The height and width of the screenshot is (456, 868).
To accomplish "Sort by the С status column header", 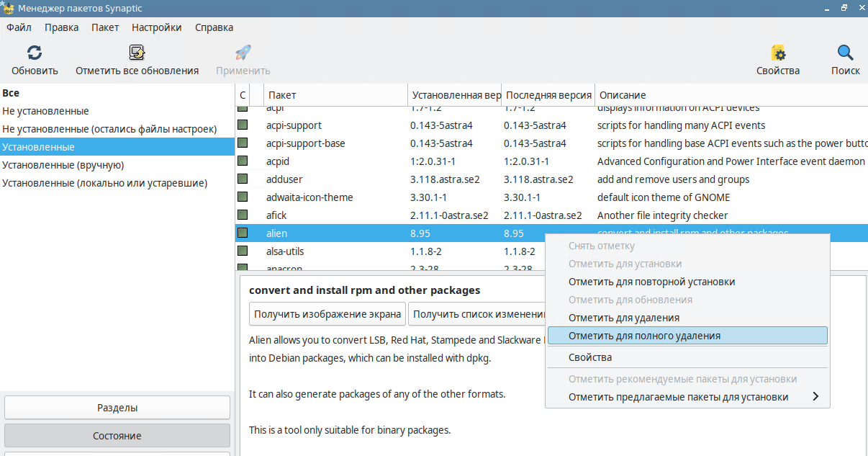I will pos(243,95).
